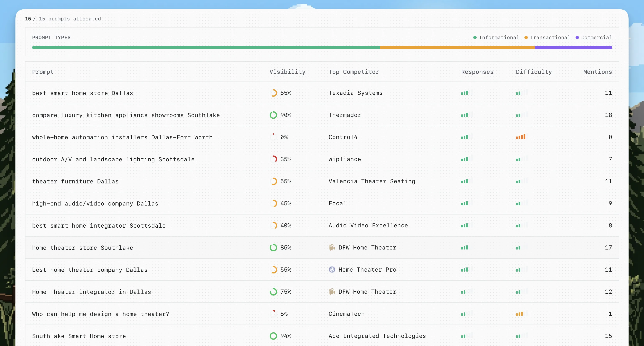Viewport: 644px width, 346px height.
Task: Click the orange difficulty bars for Control4 row
Action: pos(521,137)
